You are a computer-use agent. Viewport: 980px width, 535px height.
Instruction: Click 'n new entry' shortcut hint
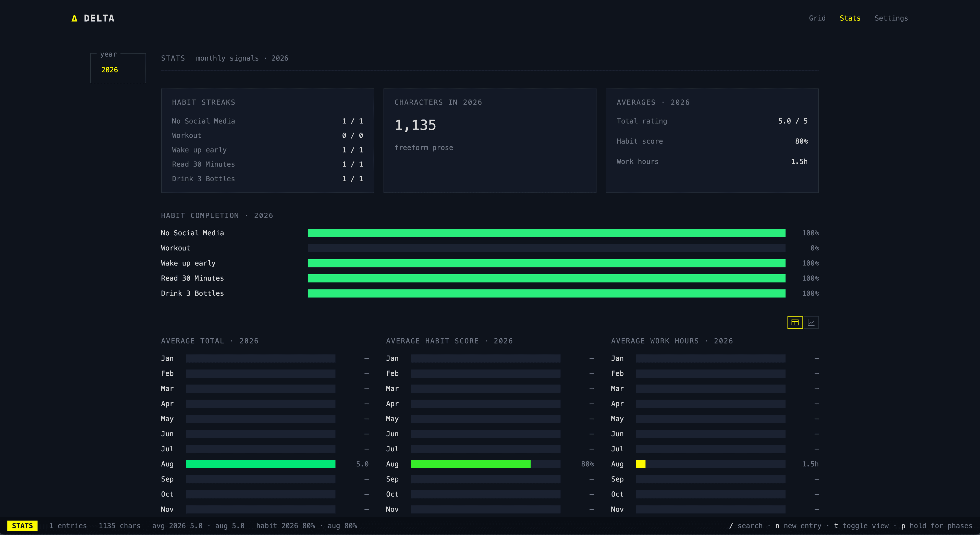(x=798, y=526)
